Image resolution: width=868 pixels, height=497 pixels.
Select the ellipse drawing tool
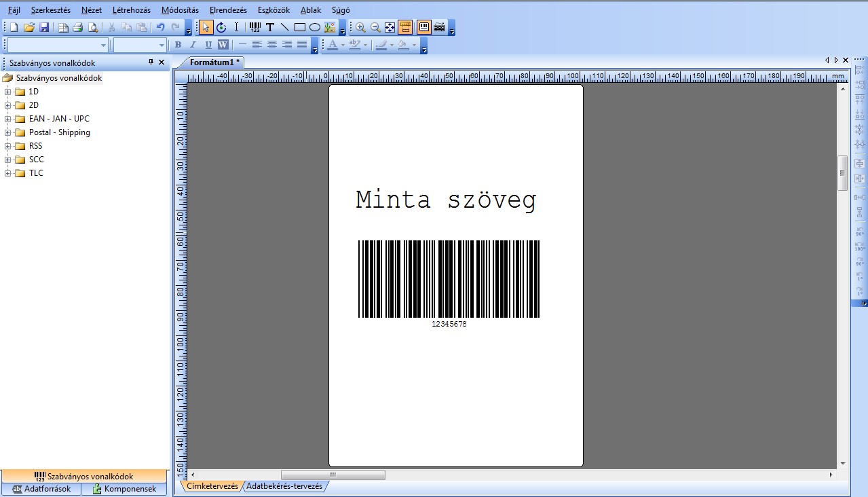(315, 28)
